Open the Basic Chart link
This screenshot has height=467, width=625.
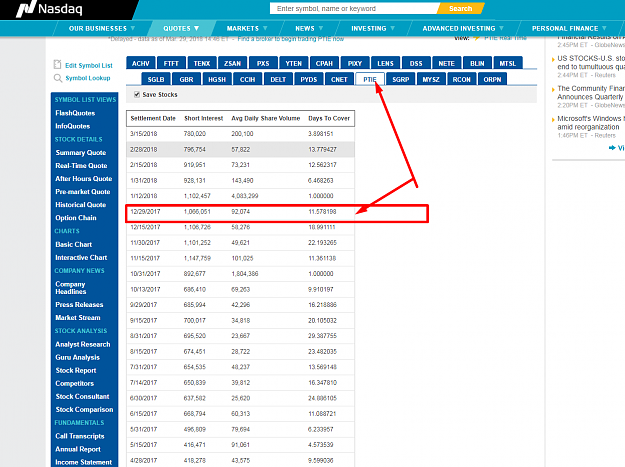[74, 245]
